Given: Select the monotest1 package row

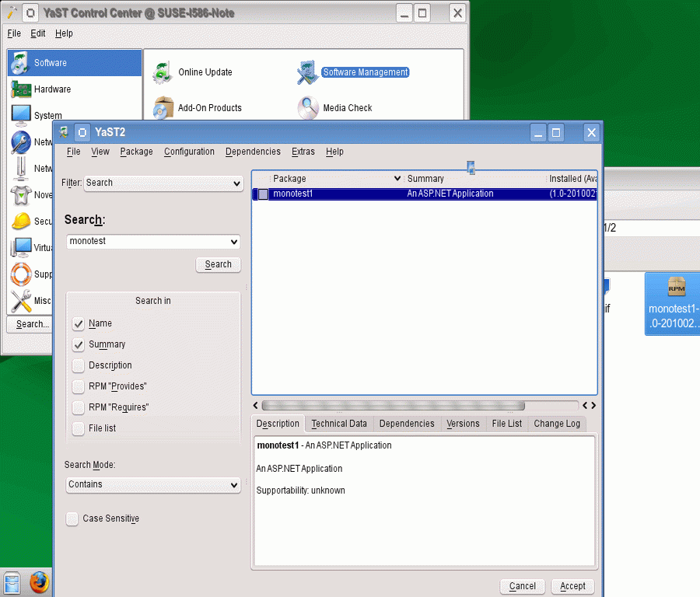Looking at the screenshot, I should pos(425,194).
